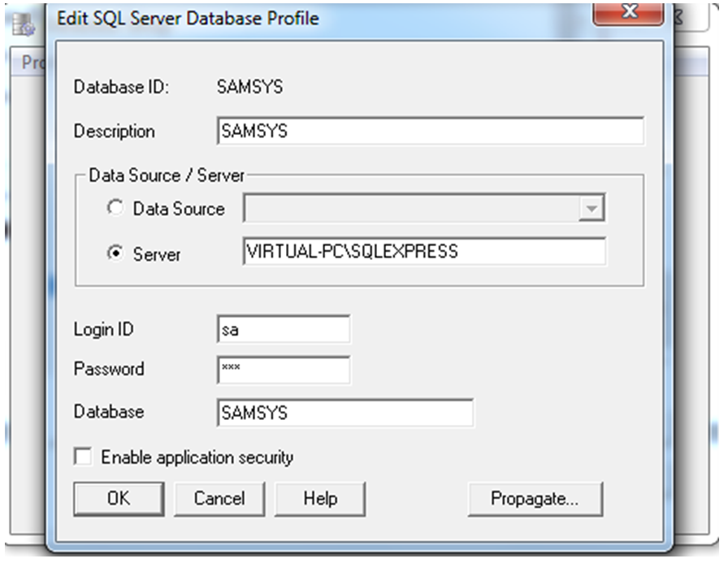
Task: Enable application security checkbox
Action: tap(83, 457)
